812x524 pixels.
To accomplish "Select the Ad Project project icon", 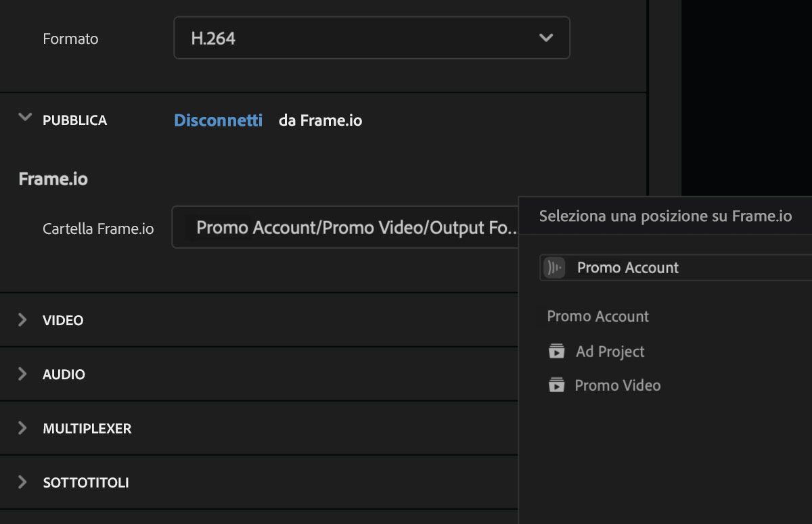I will [x=556, y=352].
